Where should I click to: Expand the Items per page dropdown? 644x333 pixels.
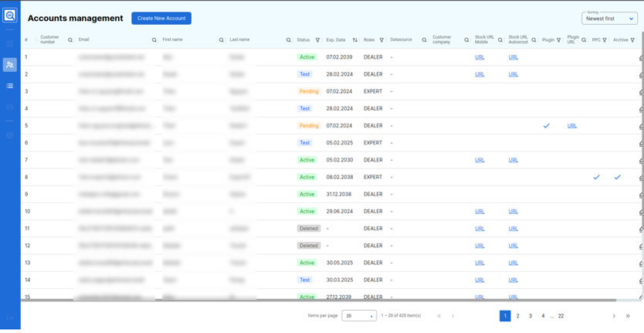pyautogui.click(x=359, y=316)
